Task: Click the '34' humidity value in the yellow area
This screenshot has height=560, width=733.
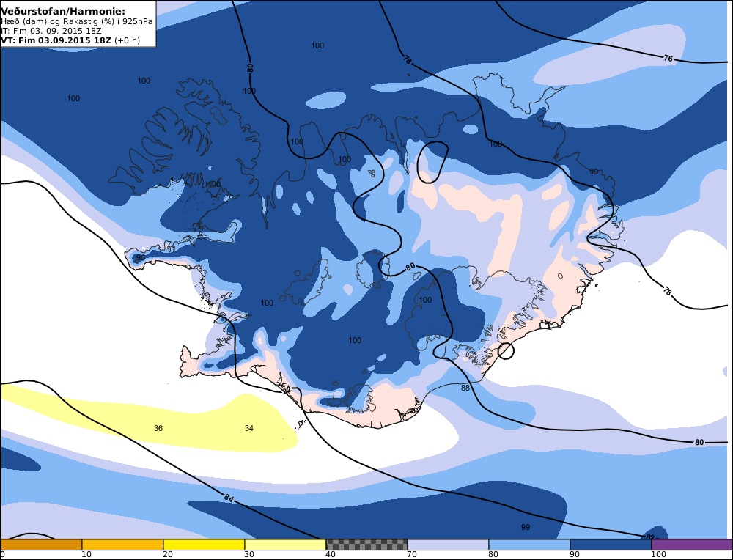Action: pos(249,428)
